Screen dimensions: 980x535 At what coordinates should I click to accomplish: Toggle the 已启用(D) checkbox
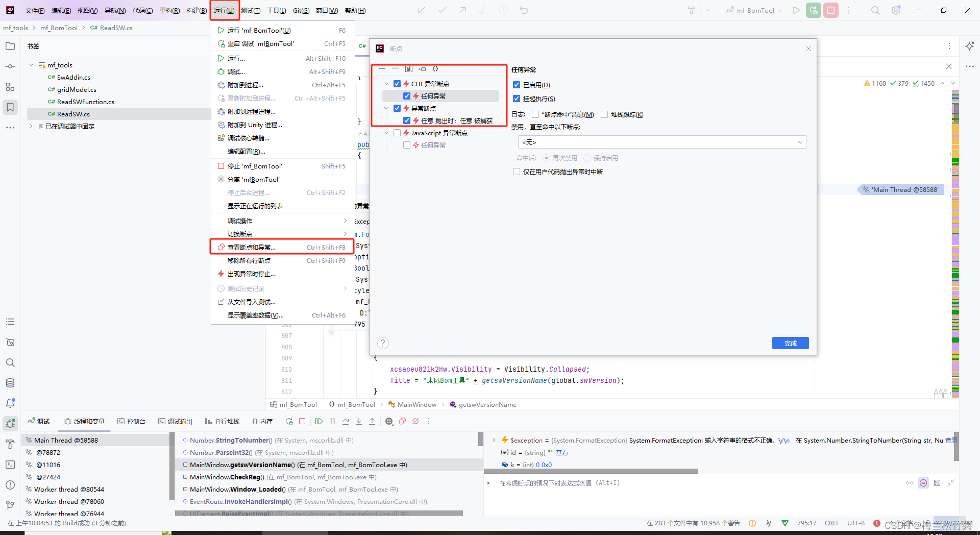(517, 85)
